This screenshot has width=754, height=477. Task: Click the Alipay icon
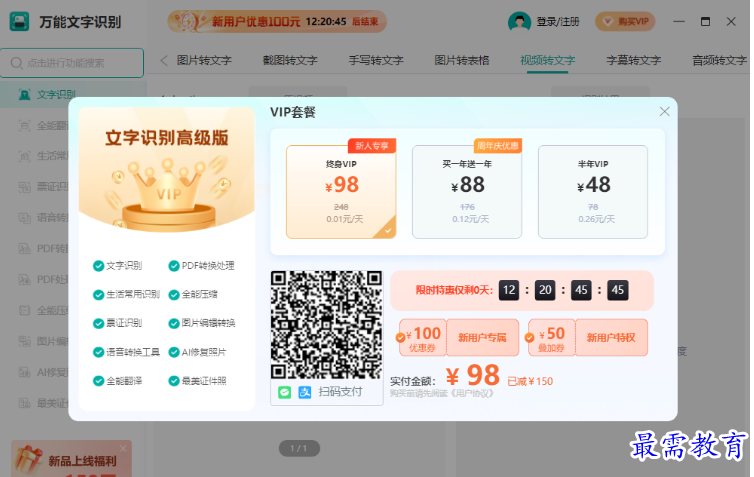point(305,392)
